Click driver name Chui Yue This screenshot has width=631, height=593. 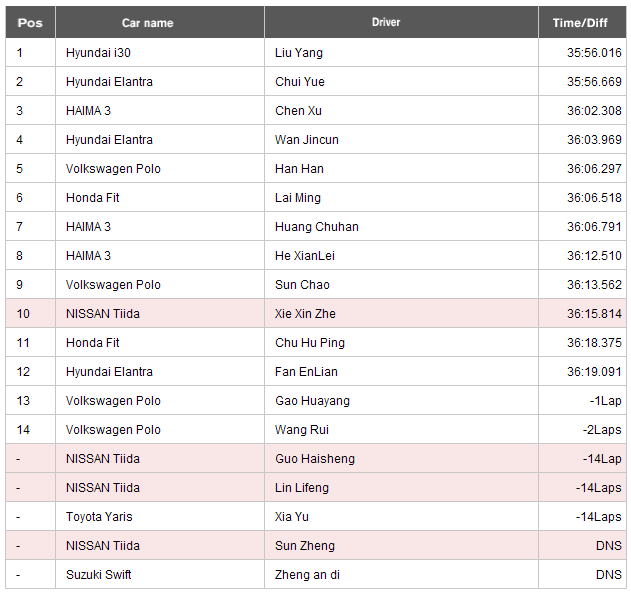tap(300, 82)
